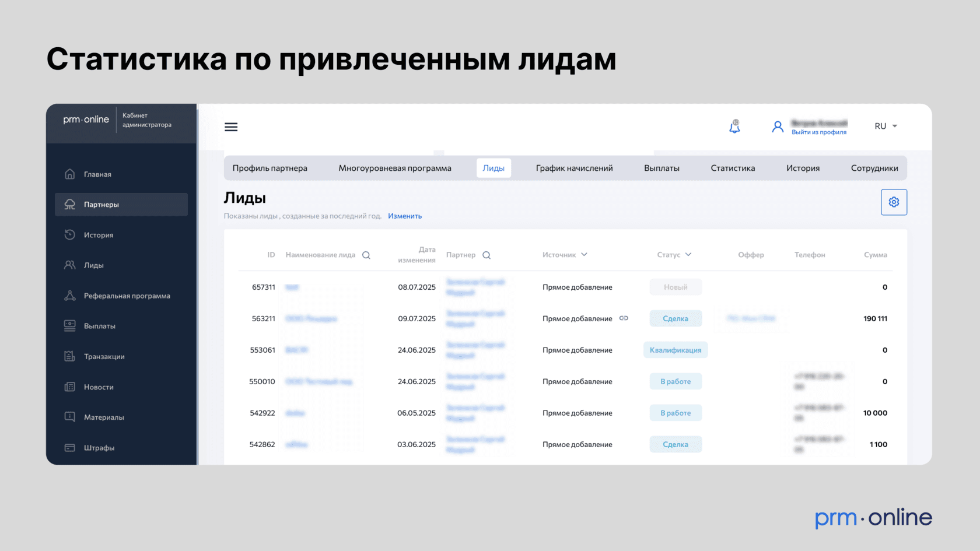980x551 pixels.
Task: Click the user profile avatar icon
Action: (777, 127)
